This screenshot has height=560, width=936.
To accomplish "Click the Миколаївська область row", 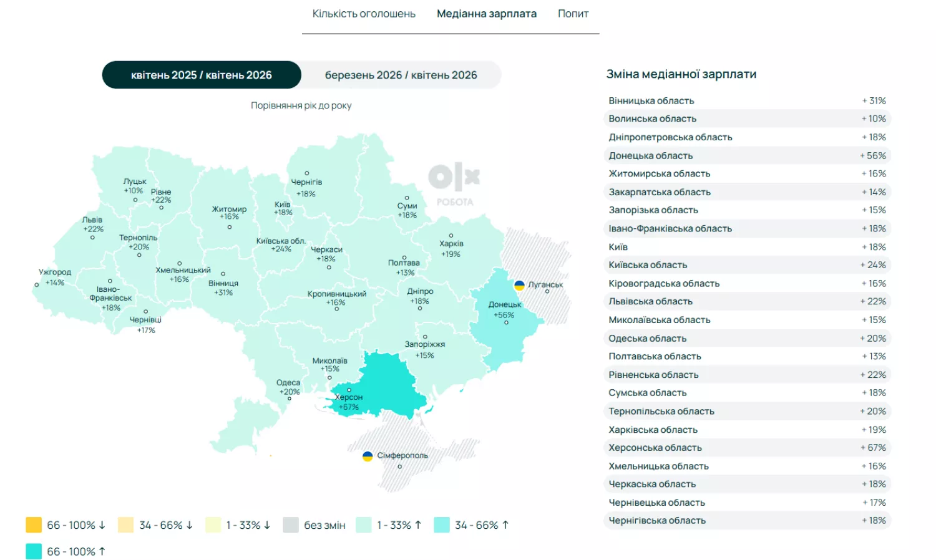I will pyautogui.click(x=747, y=320).
